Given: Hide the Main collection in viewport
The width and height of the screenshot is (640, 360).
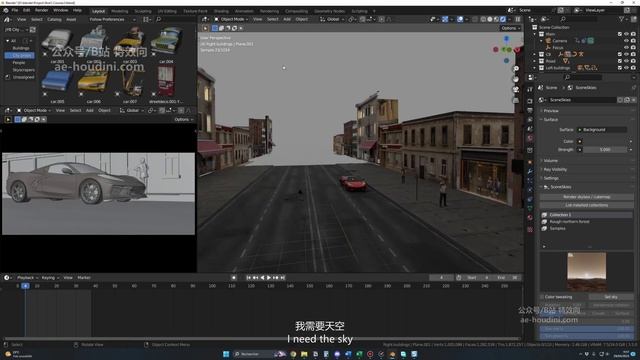Looking at the screenshot, I should tap(627, 34).
